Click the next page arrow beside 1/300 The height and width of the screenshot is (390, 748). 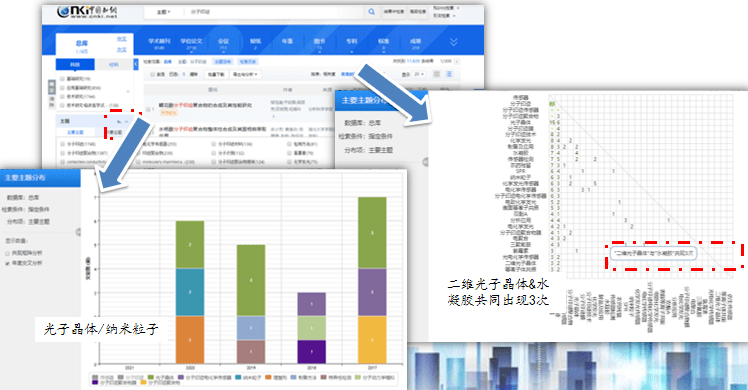457,62
